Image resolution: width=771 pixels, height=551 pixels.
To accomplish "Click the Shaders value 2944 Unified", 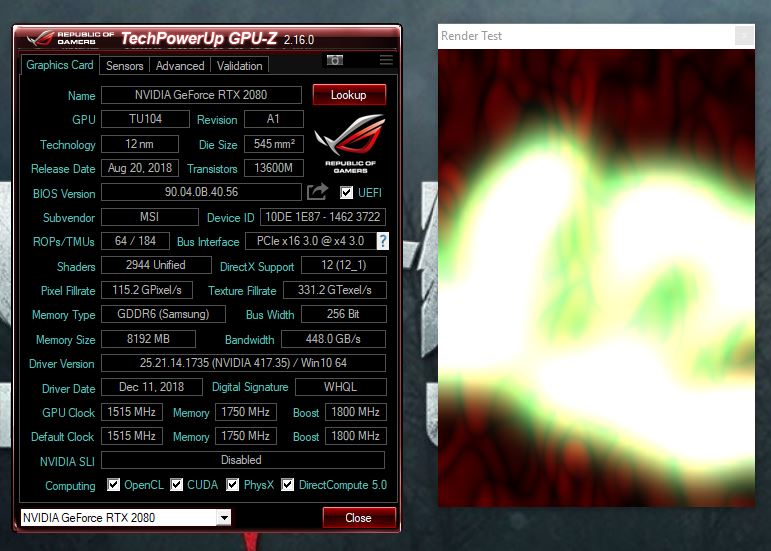I will pyautogui.click(x=156, y=265).
